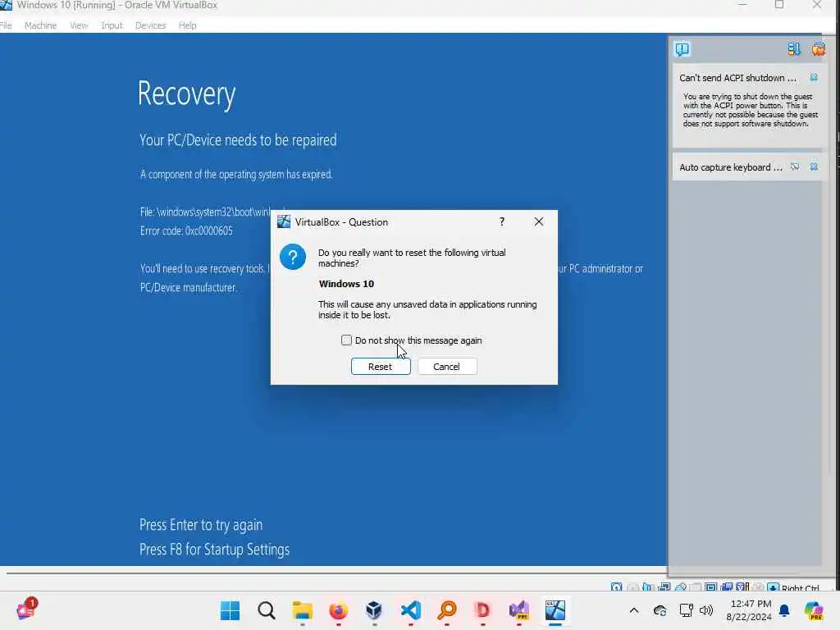Click the hard disk activity indicator in status bar
Screen dimensions: 840x630
617,587
